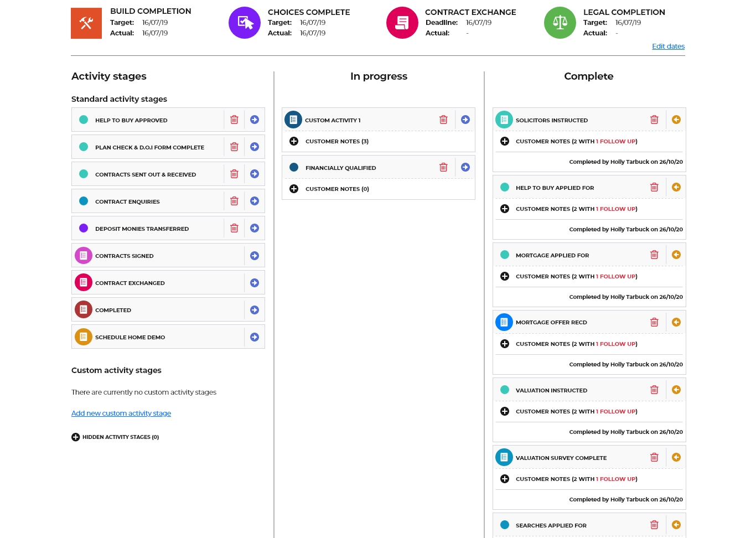756x538 pixels.
Task: Expand customer notes for Mortgage Applied For
Action: click(x=505, y=276)
